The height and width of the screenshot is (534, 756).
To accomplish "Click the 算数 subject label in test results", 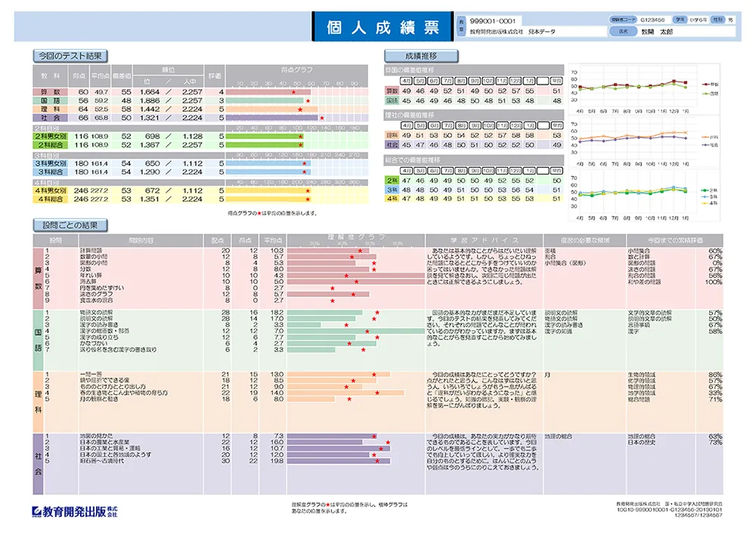I will pyautogui.click(x=51, y=92).
